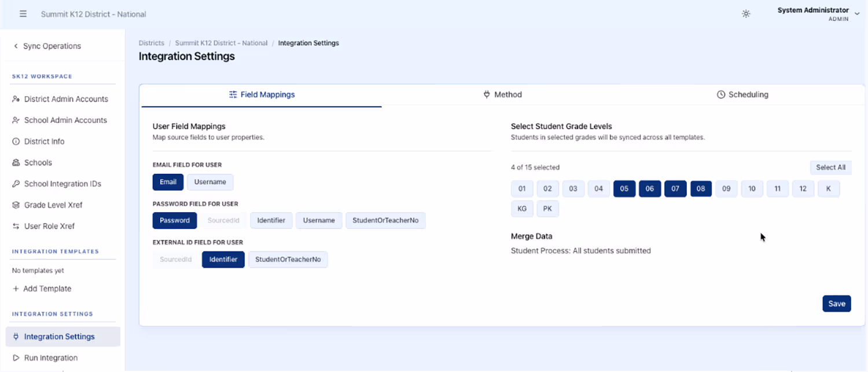Screen dimensions: 868x372
Task: Choose Username for password field
Action: click(319, 221)
